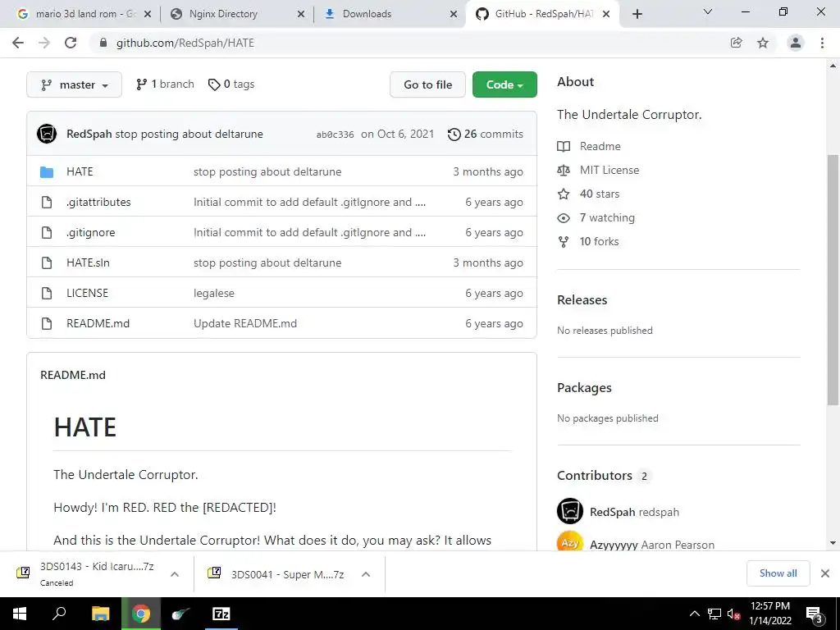Open Chrome three-dot menu
Viewport: 840px width, 630px height.
822,43
